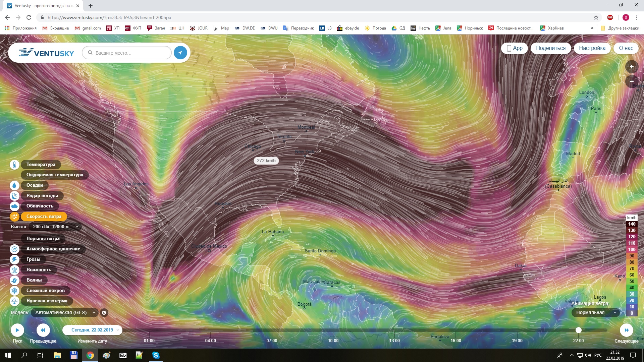The width and height of the screenshot is (644, 362).
Task: Open Другие закладки bookmarks folder
Action: pyautogui.click(x=620, y=28)
